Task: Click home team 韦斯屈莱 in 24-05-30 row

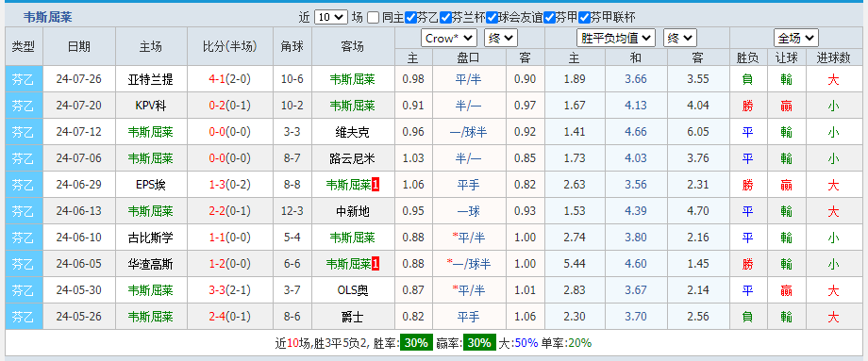Action: 151,290
